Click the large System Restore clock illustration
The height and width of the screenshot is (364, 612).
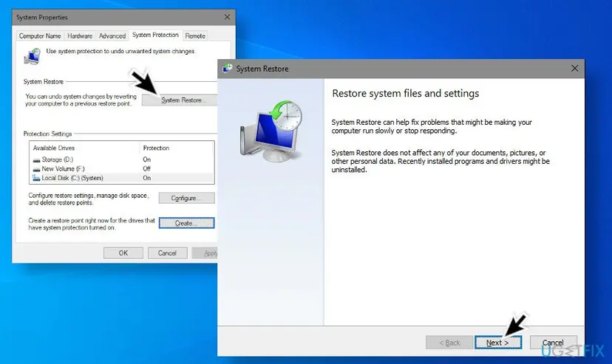272,131
